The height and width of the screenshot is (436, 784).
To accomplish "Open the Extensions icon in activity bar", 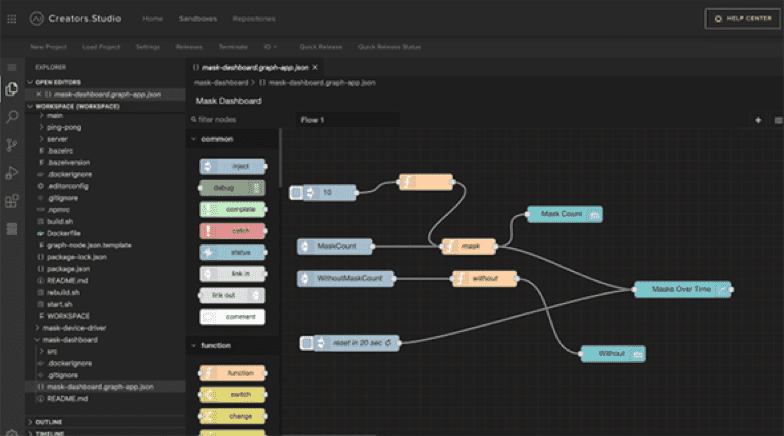I will [12, 201].
